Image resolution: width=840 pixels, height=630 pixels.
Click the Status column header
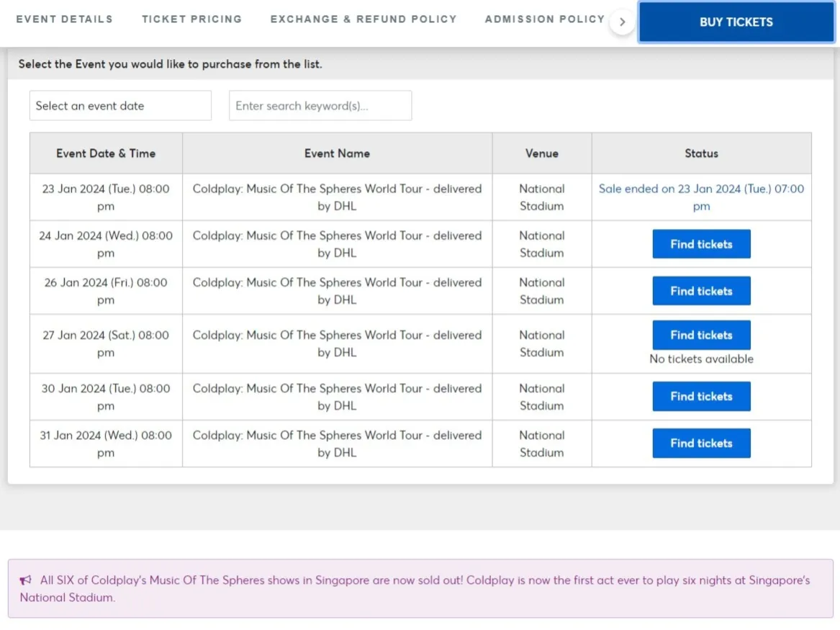(701, 153)
